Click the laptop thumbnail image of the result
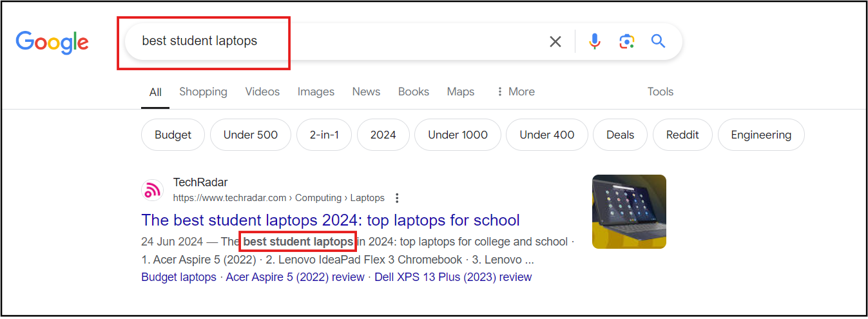Image resolution: width=868 pixels, height=319 pixels. point(629,211)
